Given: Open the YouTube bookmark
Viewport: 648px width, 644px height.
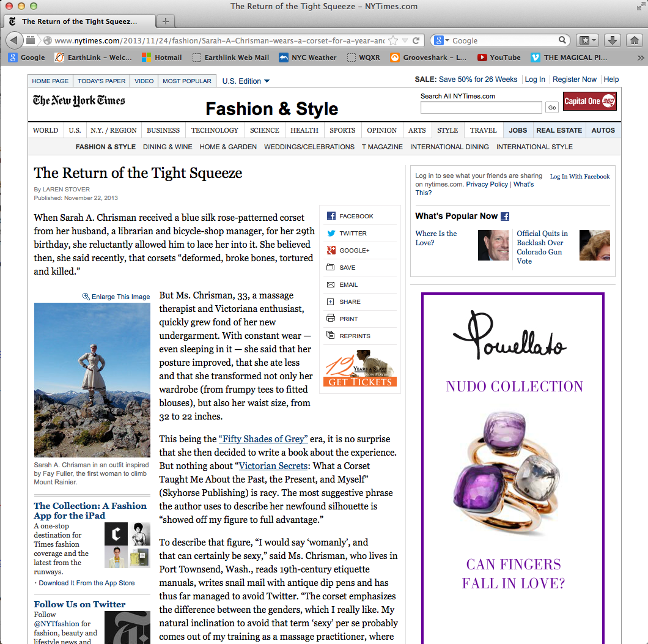Looking at the screenshot, I should pyautogui.click(x=499, y=57).
